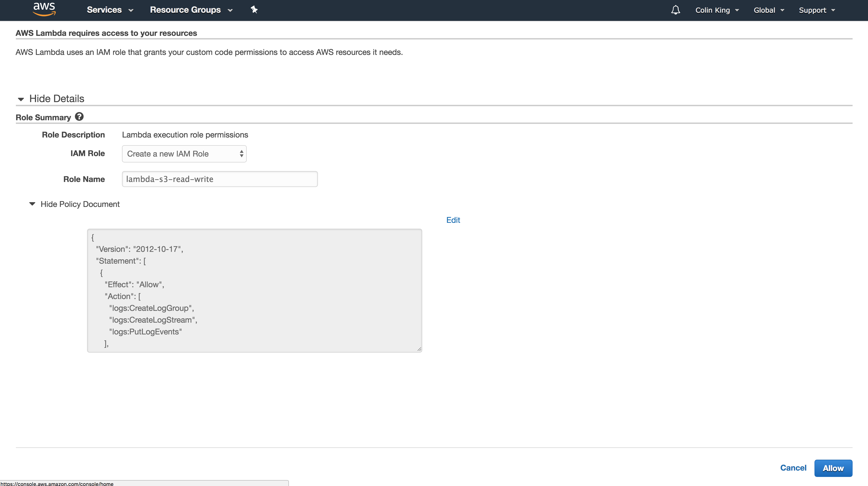
Task: Click the Cancel link
Action: pos(793,468)
